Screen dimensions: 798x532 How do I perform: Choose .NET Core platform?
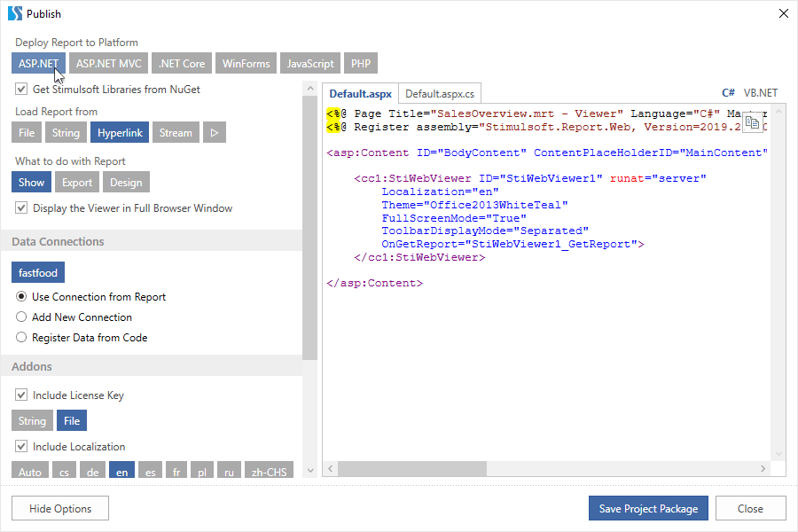[182, 63]
